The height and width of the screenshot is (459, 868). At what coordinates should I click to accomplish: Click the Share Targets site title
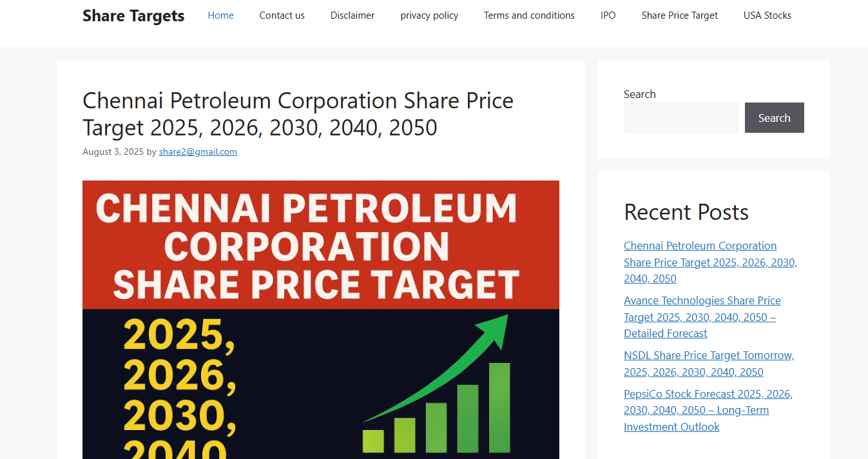[x=133, y=15]
